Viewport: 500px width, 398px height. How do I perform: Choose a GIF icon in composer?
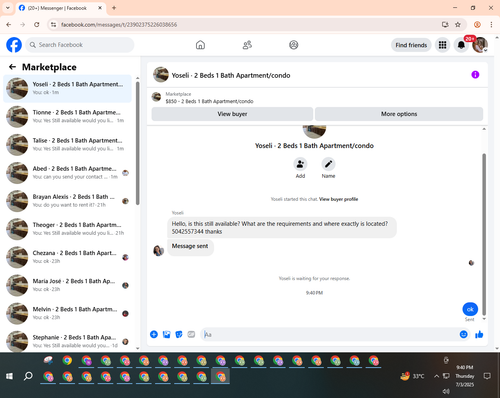191,334
